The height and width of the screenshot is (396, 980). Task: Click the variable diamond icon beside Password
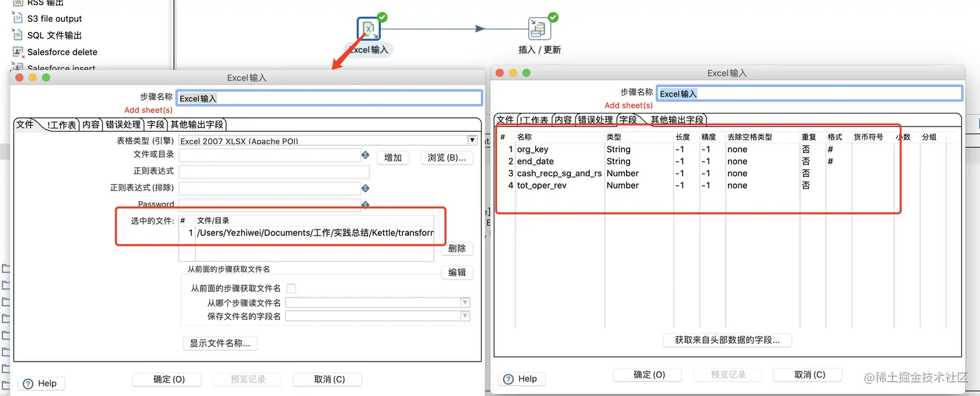[x=365, y=205]
